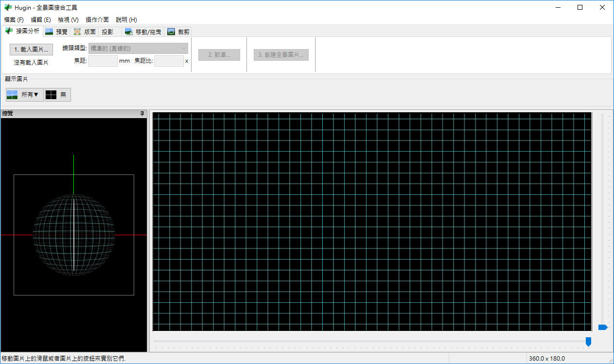Open the 操作介面 menu
Viewport: 614px width, 364px height.
coord(97,20)
